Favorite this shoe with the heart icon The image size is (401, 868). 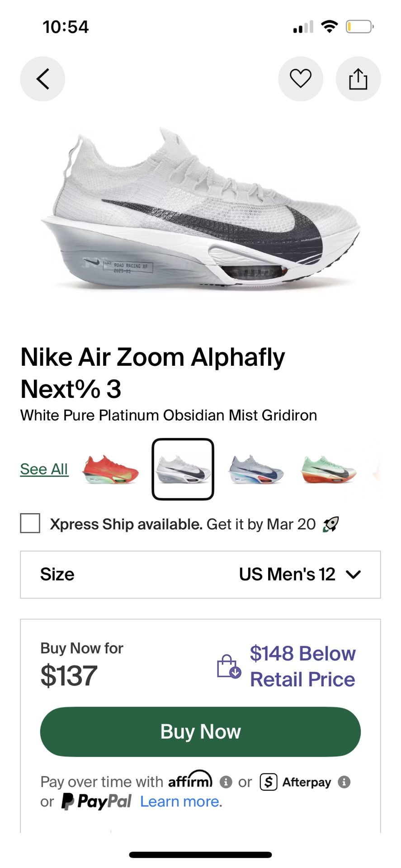[301, 79]
